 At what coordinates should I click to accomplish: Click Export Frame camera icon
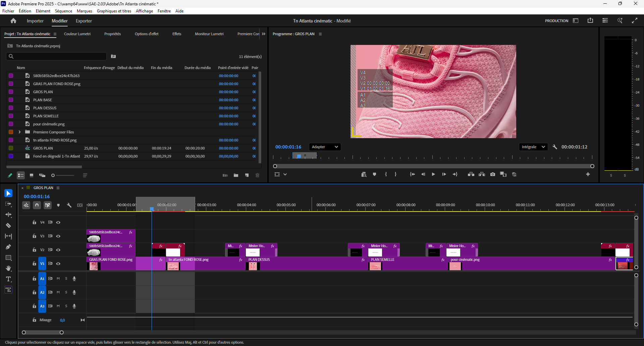(x=493, y=174)
